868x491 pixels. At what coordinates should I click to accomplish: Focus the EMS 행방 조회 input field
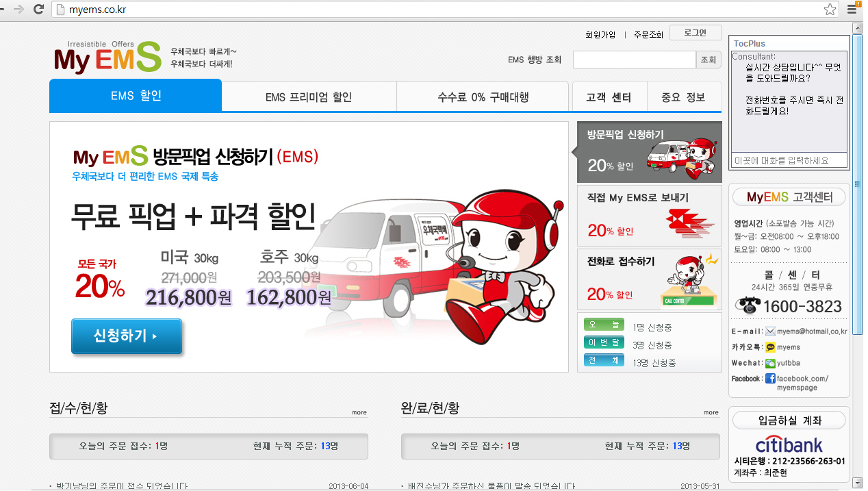pos(635,60)
